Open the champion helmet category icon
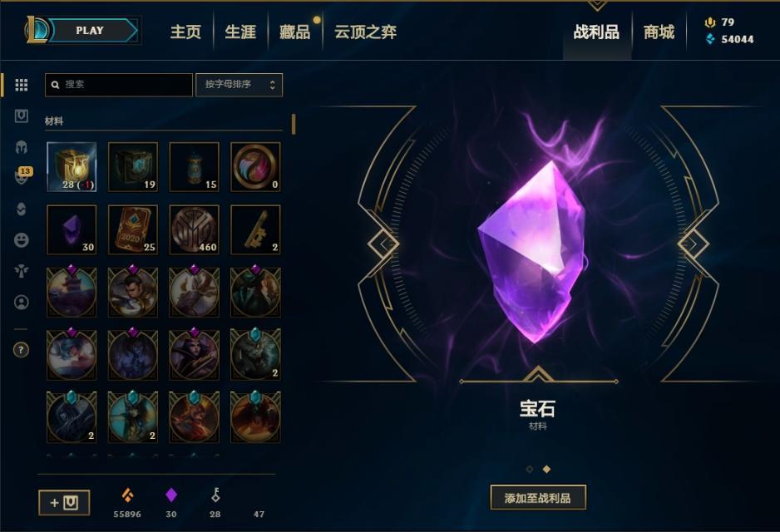Screen dimensions: 780x532 [x=22, y=147]
